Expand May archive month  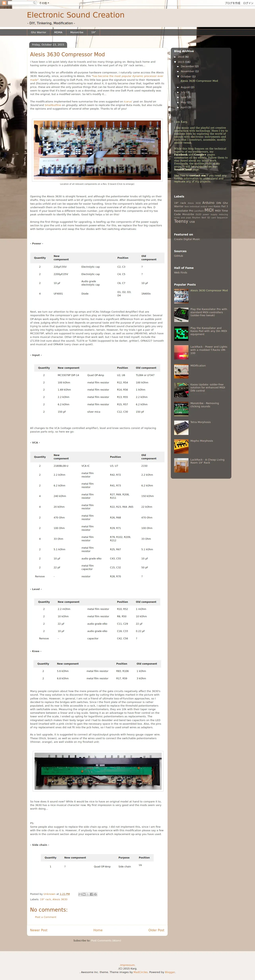coord(178,102)
